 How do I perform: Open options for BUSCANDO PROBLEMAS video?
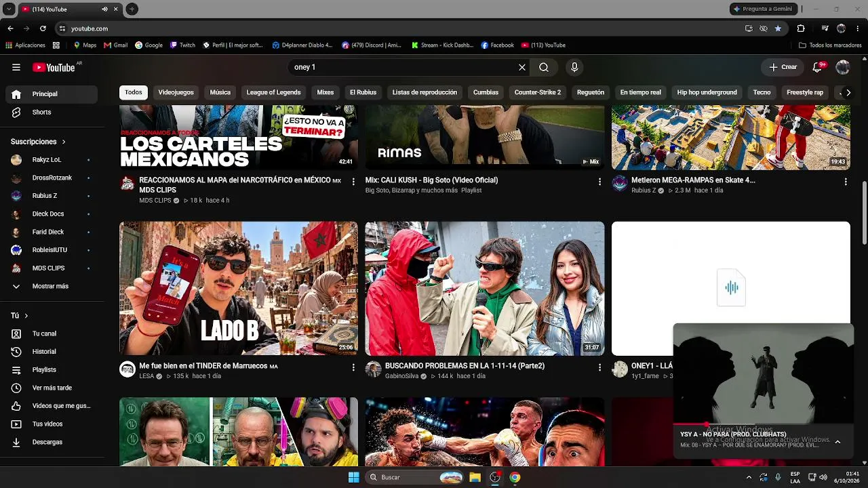point(599,367)
